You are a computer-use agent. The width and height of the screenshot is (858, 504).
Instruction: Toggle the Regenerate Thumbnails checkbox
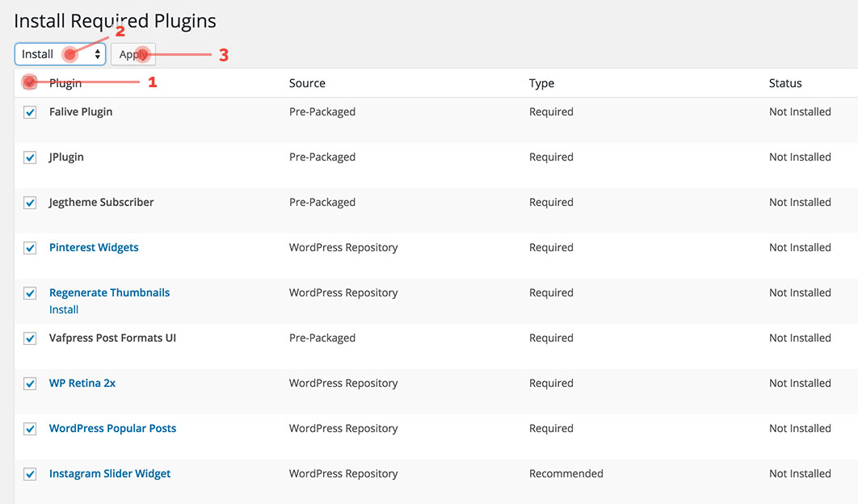coord(30,292)
